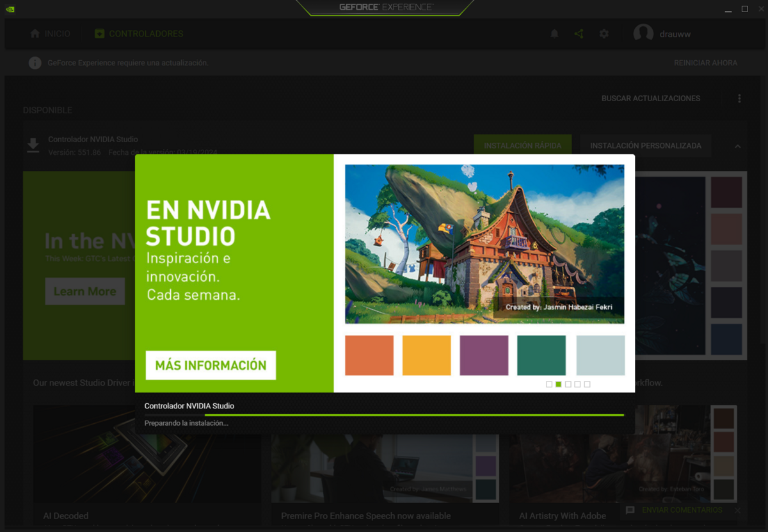Click the chat icon by ENVIAR COMENTARIOS

click(x=630, y=510)
